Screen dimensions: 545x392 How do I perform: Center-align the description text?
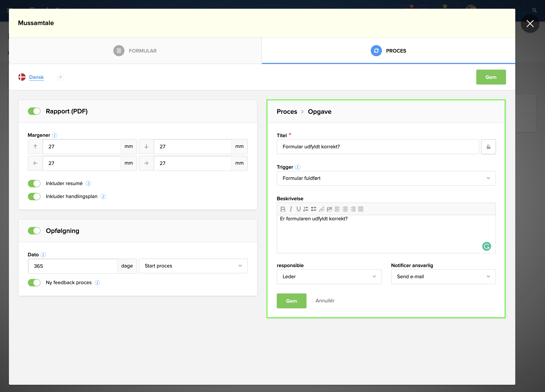pyautogui.click(x=345, y=209)
